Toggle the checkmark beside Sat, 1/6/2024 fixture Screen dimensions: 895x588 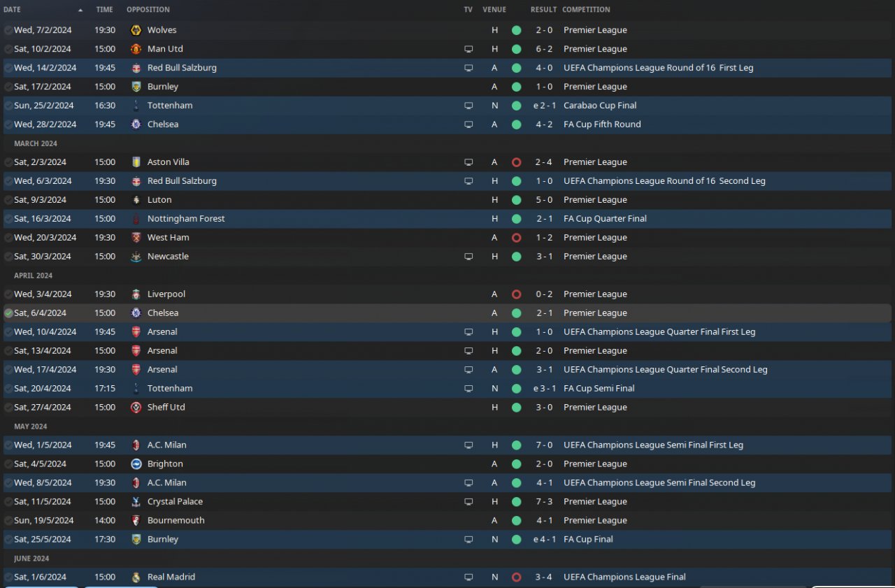[8, 577]
